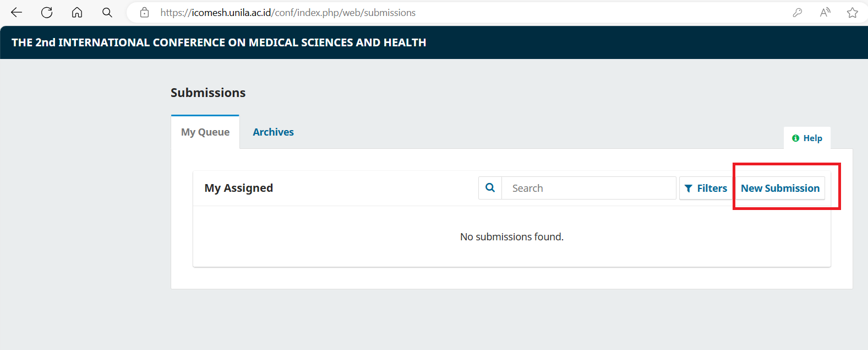
Task: Open the Filters panel
Action: [706, 189]
